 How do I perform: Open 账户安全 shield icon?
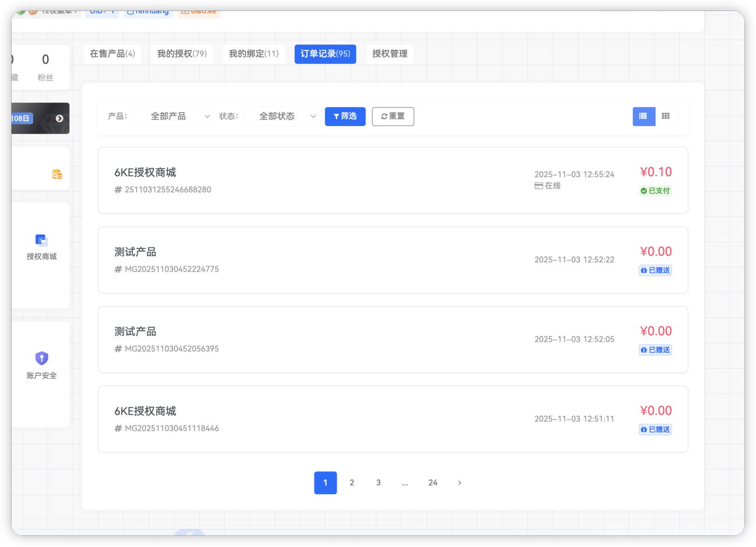41,358
